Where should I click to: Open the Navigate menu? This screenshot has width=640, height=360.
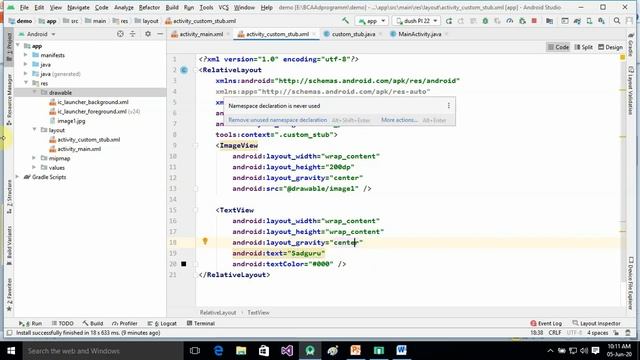point(78,7)
